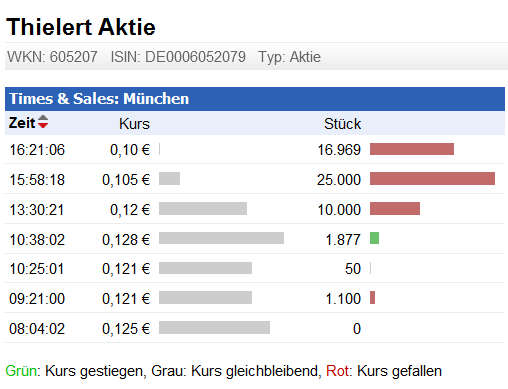
Task: Click the Grün legend label
Action: point(23,371)
